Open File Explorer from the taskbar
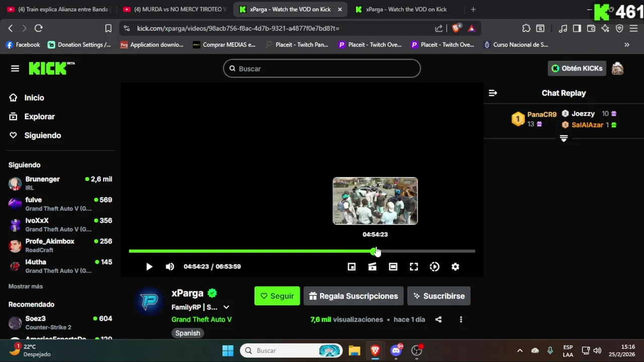Viewport: 644px width, 362px height. pos(354,350)
